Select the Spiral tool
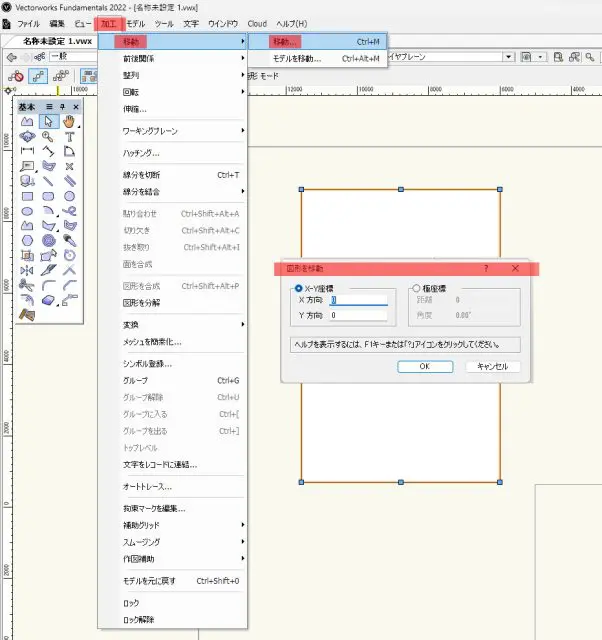 pyautogui.click(x=48, y=240)
